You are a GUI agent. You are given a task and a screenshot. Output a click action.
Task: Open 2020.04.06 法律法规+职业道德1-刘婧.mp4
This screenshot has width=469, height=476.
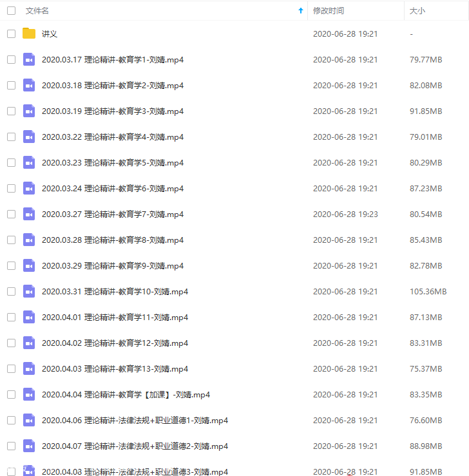tap(135, 421)
